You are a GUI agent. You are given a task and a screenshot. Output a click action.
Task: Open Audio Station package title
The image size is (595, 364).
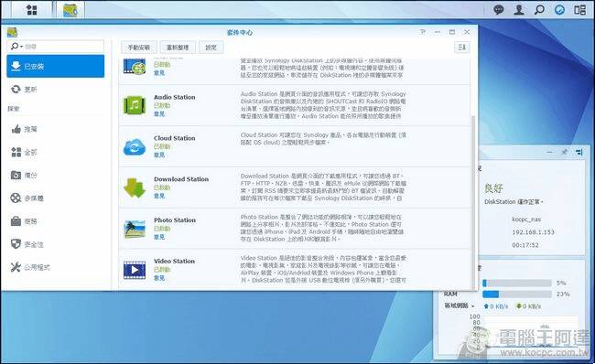tap(175, 97)
